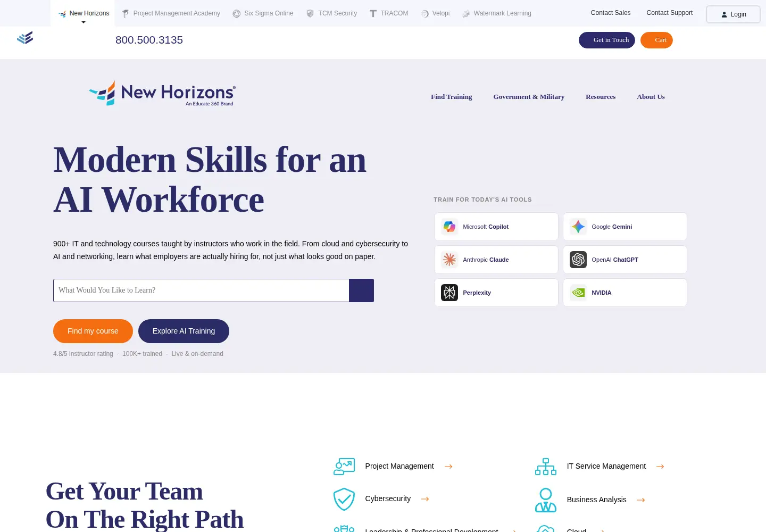Screen dimensions: 766x532
Task: Click the arrow beside Cybersecurity
Action: (x=425, y=499)
